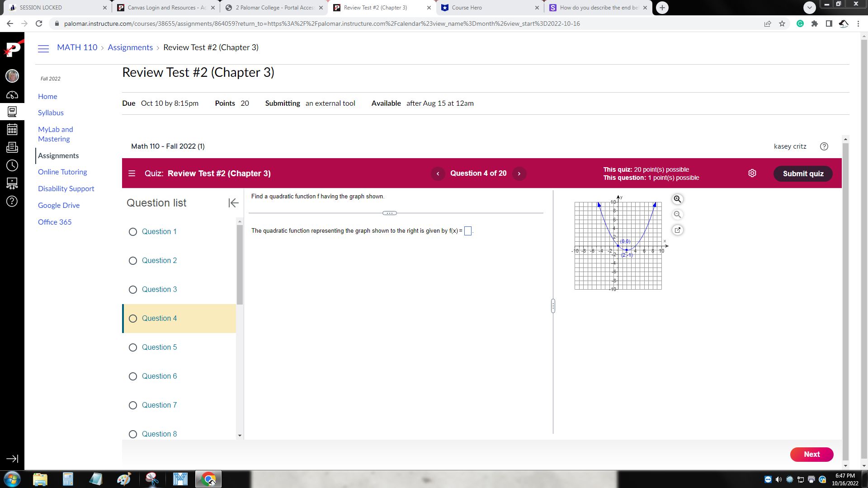This screenshot has height=488, width=868.
Task: Open graph in popout window icon
Action: (x=677, y=230)
